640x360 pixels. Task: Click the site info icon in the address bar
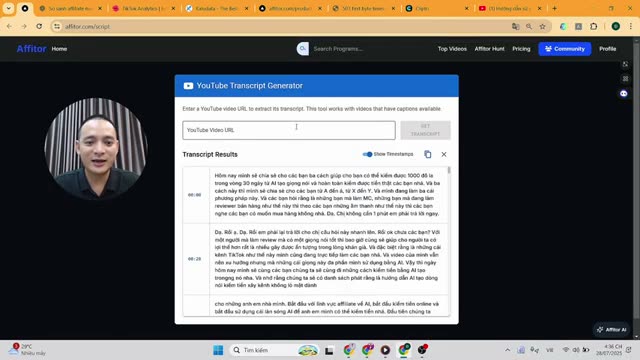point(57,26)
